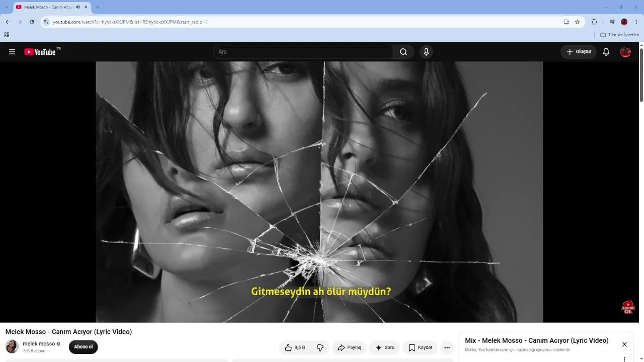
Task: Open the melek mosso channel avatar
Action: click(12, 346)
